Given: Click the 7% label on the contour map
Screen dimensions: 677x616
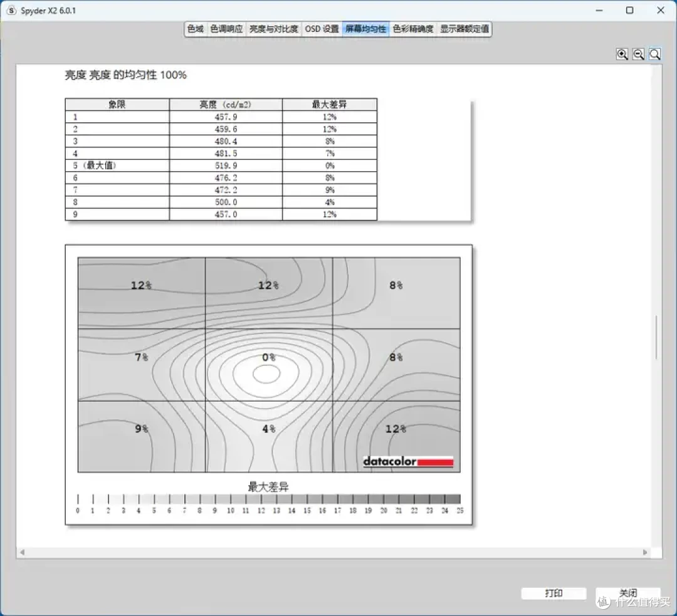Looking at the screenshot, I should pyautogui.click(x=141, y=357).
